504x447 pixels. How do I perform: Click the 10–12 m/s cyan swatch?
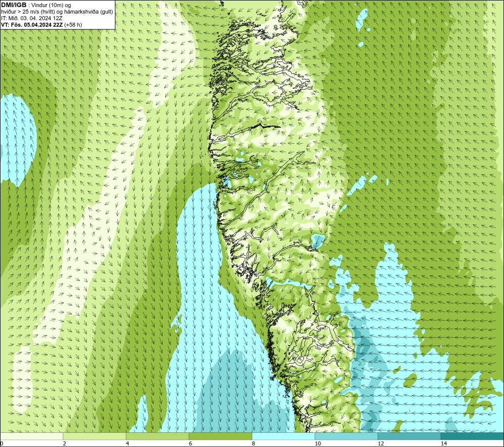[347, 436]
